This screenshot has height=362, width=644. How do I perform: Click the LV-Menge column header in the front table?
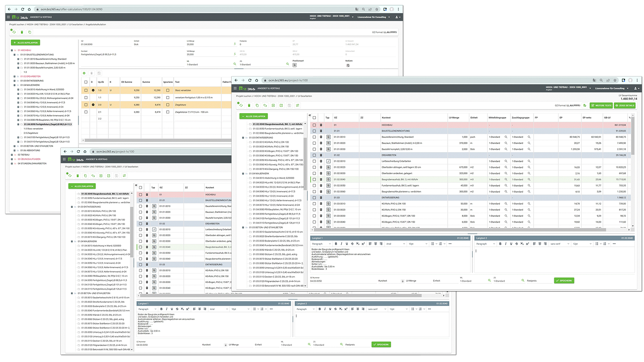pos(454,118)
